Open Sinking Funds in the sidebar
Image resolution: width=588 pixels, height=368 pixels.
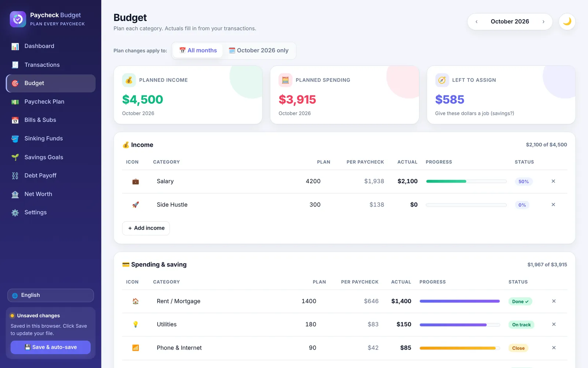51,138
